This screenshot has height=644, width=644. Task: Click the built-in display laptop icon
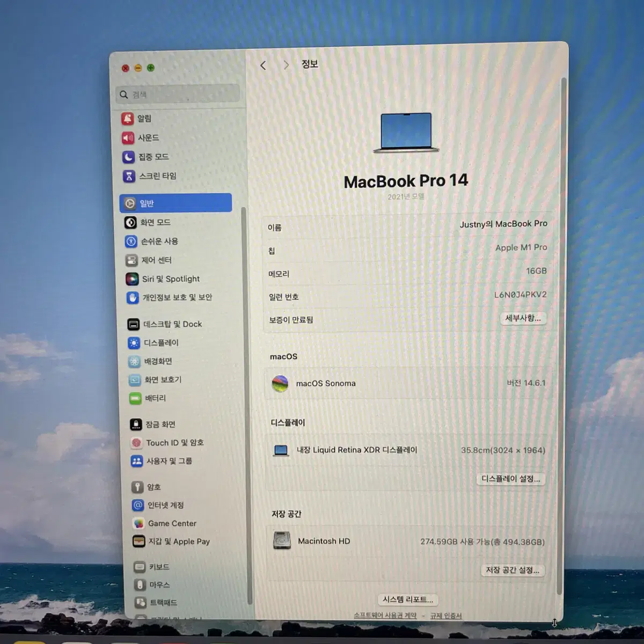(x=281, y=450)
